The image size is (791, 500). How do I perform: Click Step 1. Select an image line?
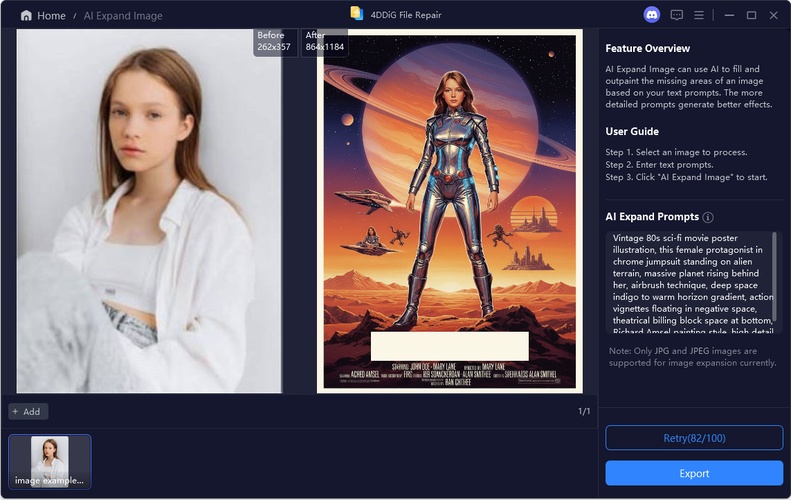(676, 152)
